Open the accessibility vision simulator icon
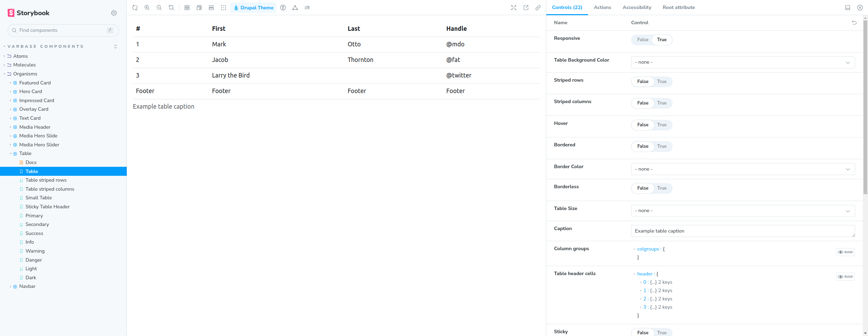Screen dimensions: 868x336 coord(283,8)
